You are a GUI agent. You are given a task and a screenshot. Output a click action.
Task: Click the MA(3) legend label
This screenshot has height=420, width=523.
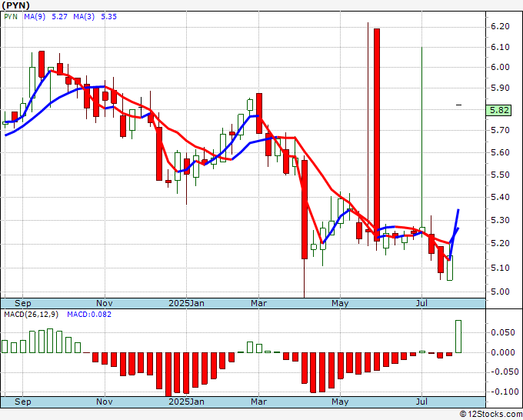click(x=84, y=17)
